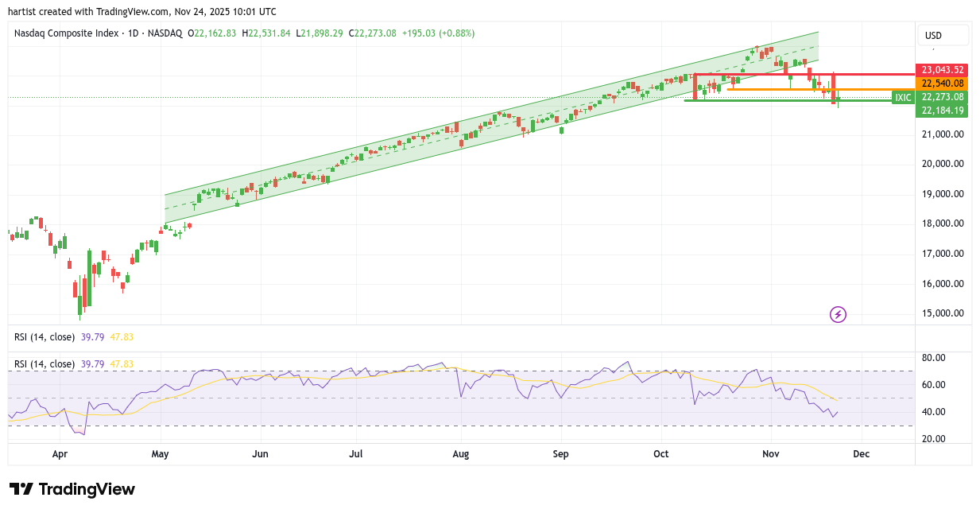The height and width of the screenshot is (513, 980).
Task: Click the lower RSI (14, close) legend
Action: (x=45, y=364)
